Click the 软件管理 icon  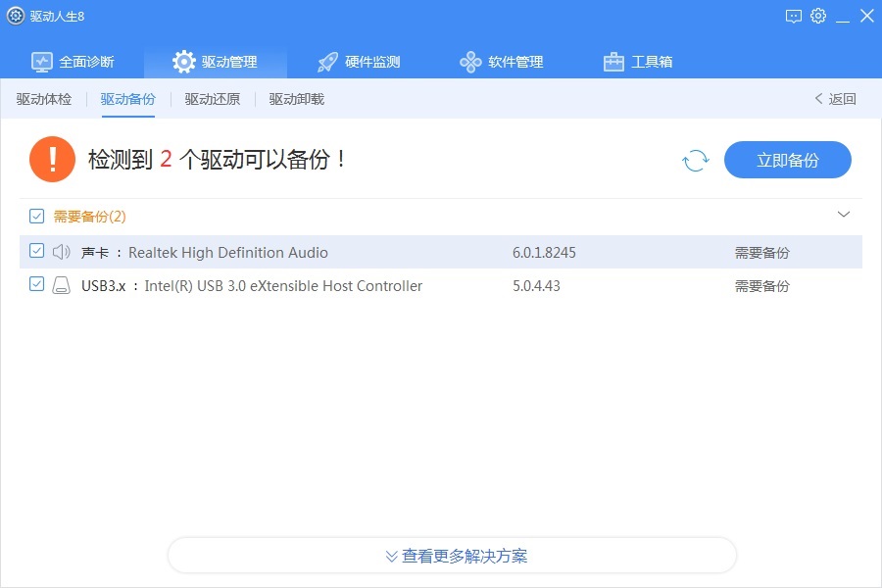[468, 60]
